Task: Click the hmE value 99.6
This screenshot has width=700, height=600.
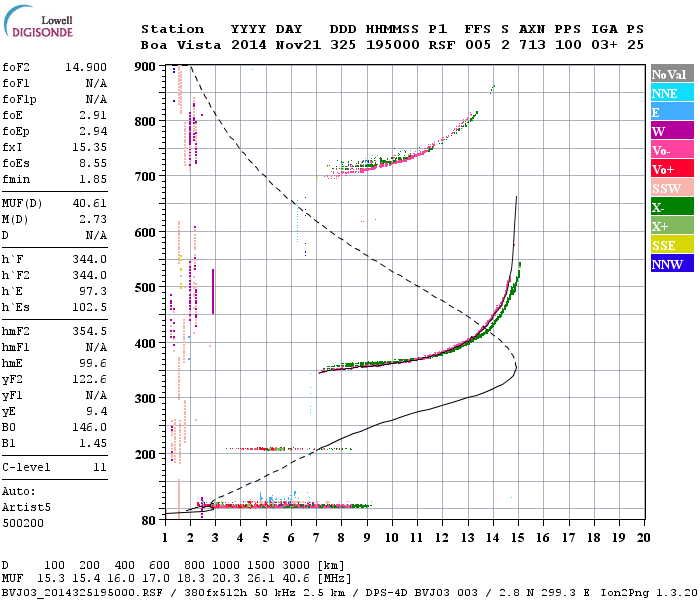Action: coord(93,363)
